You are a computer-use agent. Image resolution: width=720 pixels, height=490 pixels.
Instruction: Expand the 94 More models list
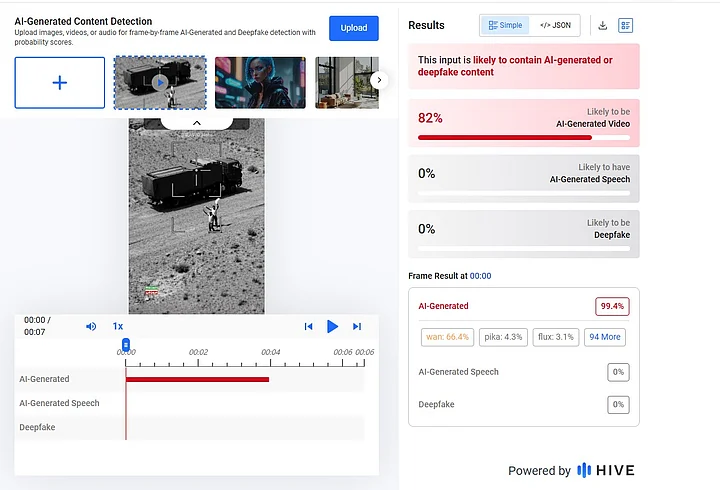[604, 337]
